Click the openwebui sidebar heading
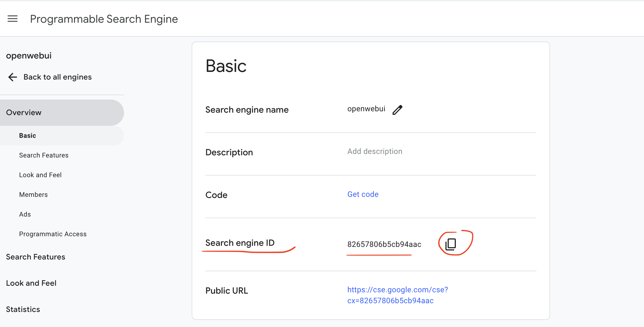Viewport: 644px width, 327px height. tap(29, 56)
